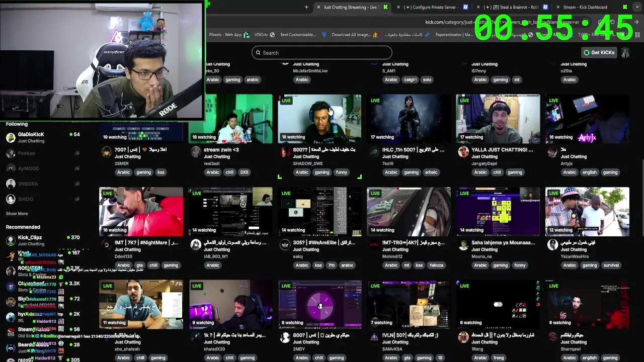Click the 1Reng channel avatar
Viewport: 644px width, 362px height.
pyautogui.click(x=463, y=337)
